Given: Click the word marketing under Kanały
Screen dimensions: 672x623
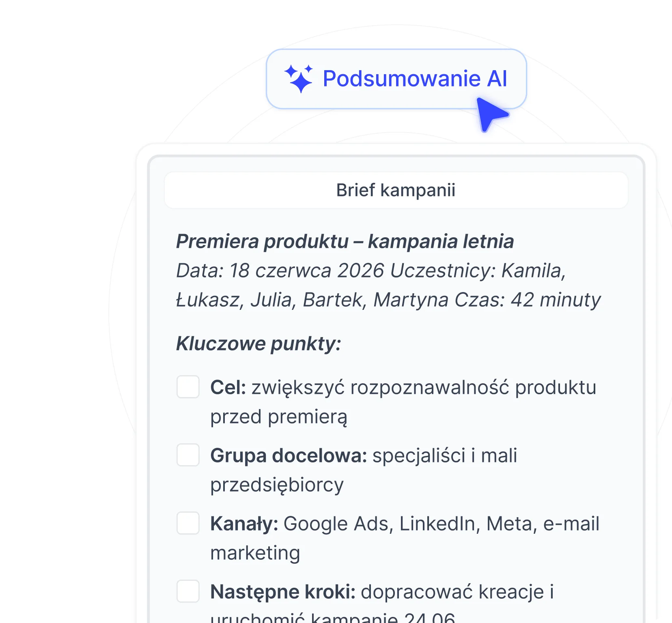Looking at the screenshot, I should pos(255,553).
